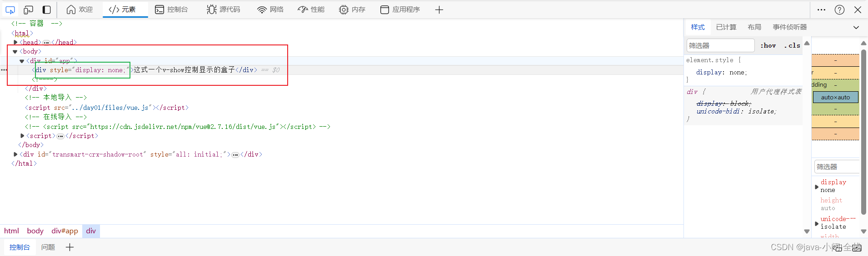The width and height of the screenshot is (868, 256).
Task: Switch to the 元素 (Elements) tab
Action: point(123,10)
